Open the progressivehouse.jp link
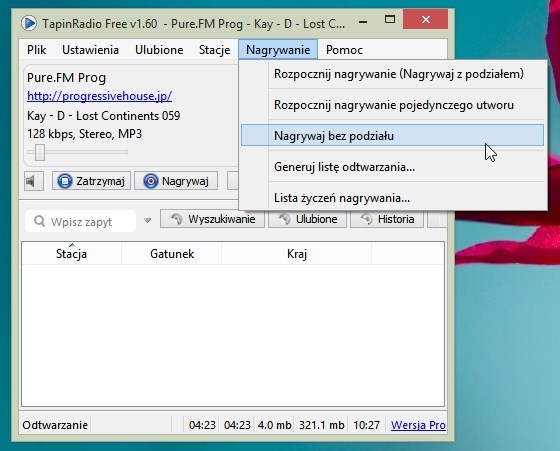Viewport: 560px width, 451px height. point(99,96)
